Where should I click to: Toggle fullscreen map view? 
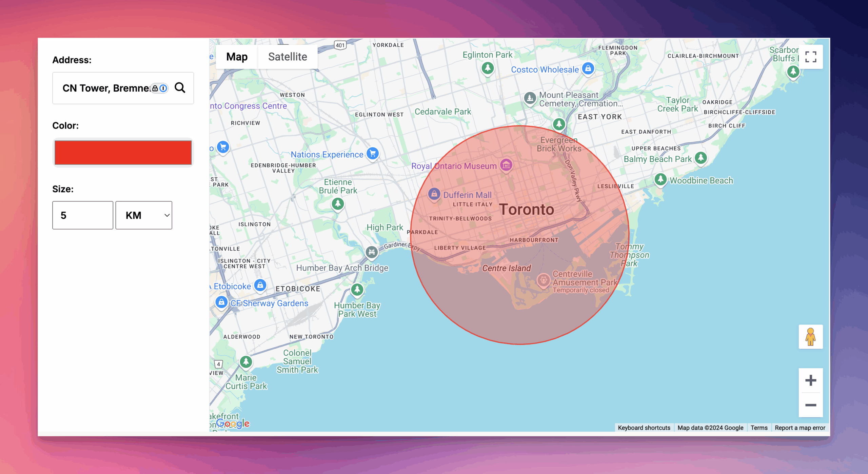coord(810,57)
